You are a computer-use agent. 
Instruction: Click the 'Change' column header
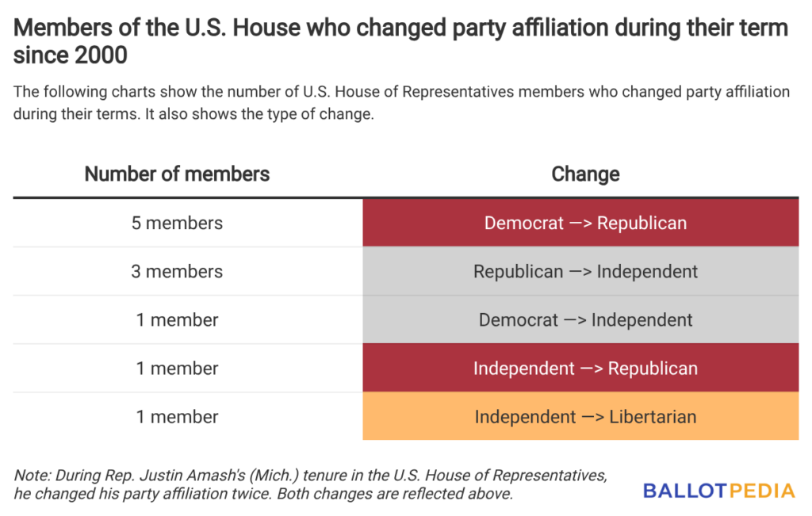tap(585, 174)
